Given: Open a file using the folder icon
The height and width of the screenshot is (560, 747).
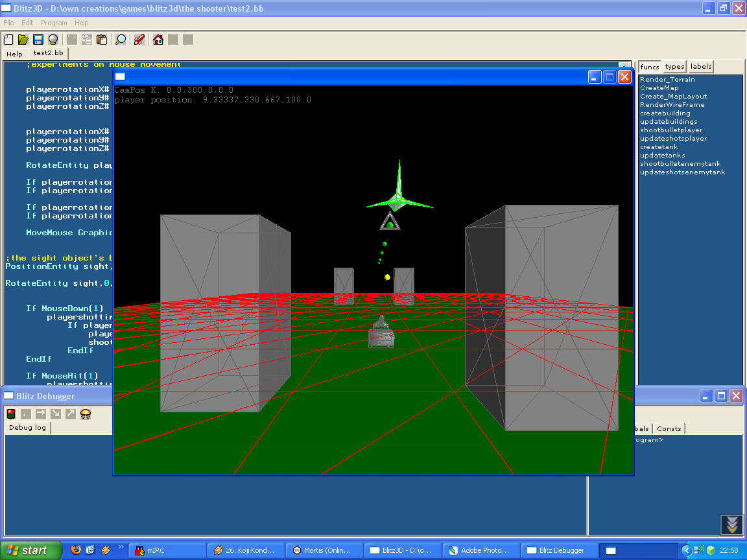Looking at the screenshot, I should click(23, 40).
